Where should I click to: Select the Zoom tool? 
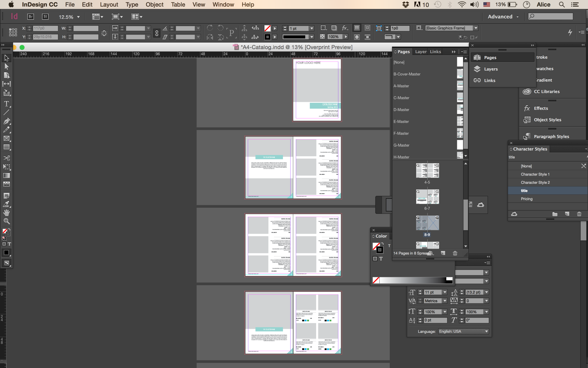pos(7,221)
